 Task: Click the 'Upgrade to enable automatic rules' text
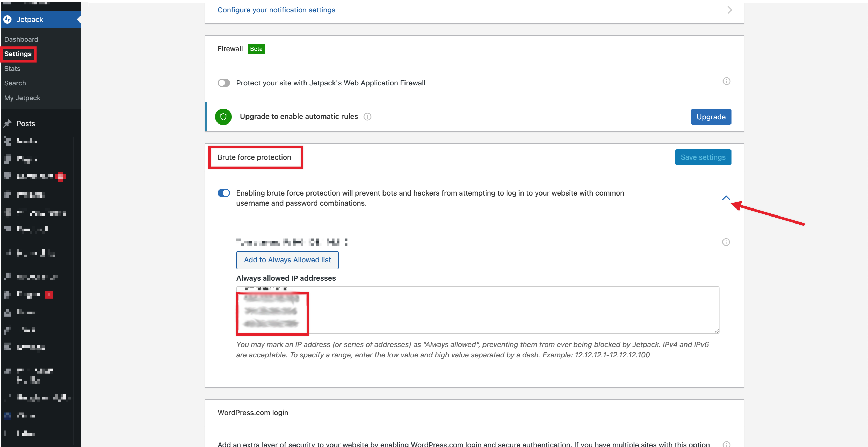(299, 117)
